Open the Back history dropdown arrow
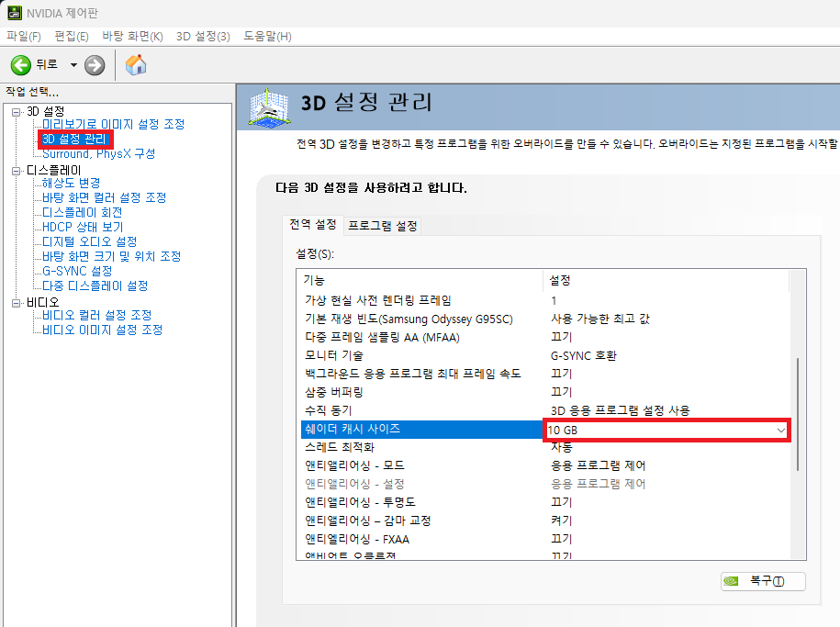The width and height of the screenshot is (840, 627). [73, 65]
